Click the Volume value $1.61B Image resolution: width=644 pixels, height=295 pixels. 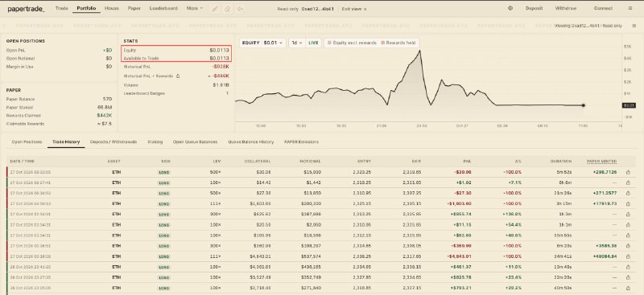tap(221, 85)
